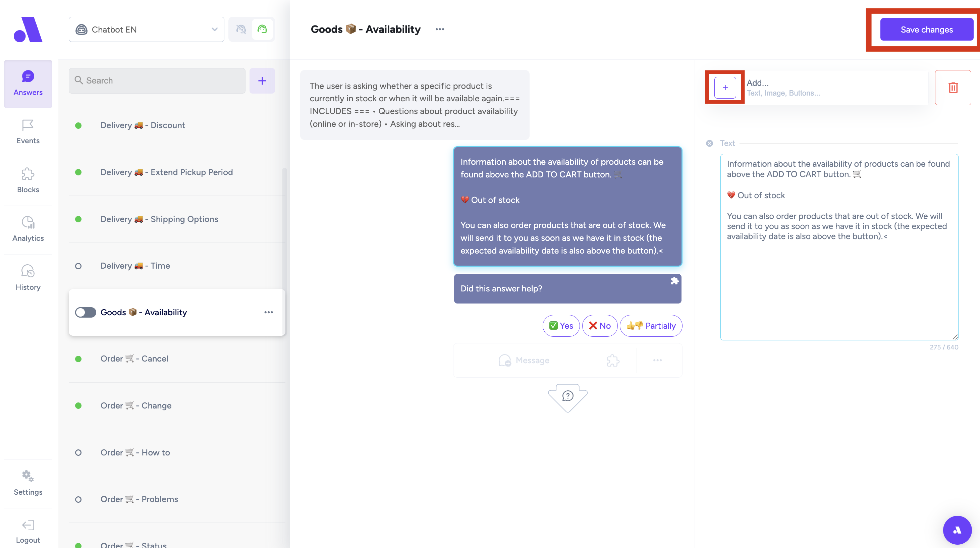980x548 pixels.
Task: Click the Partially feedback button
Action: 651,326
